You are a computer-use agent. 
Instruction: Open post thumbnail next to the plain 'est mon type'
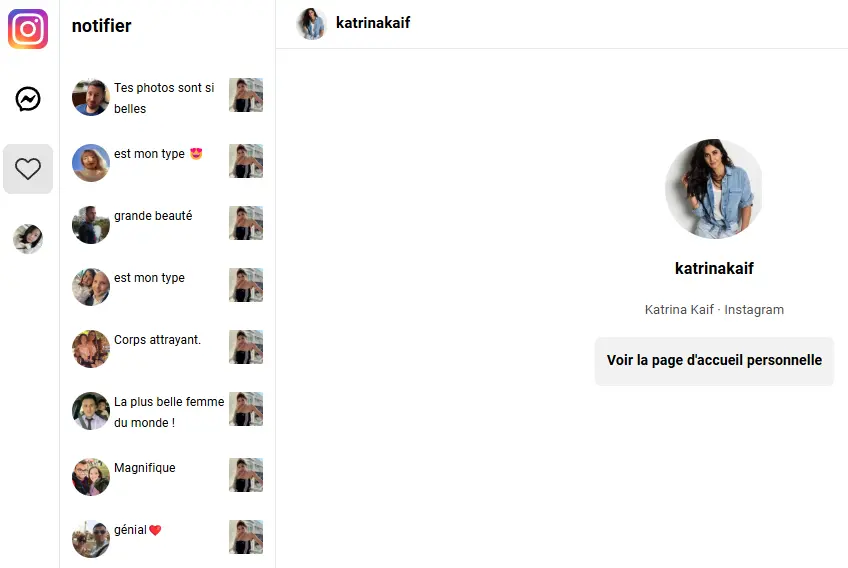coord(246,285)
